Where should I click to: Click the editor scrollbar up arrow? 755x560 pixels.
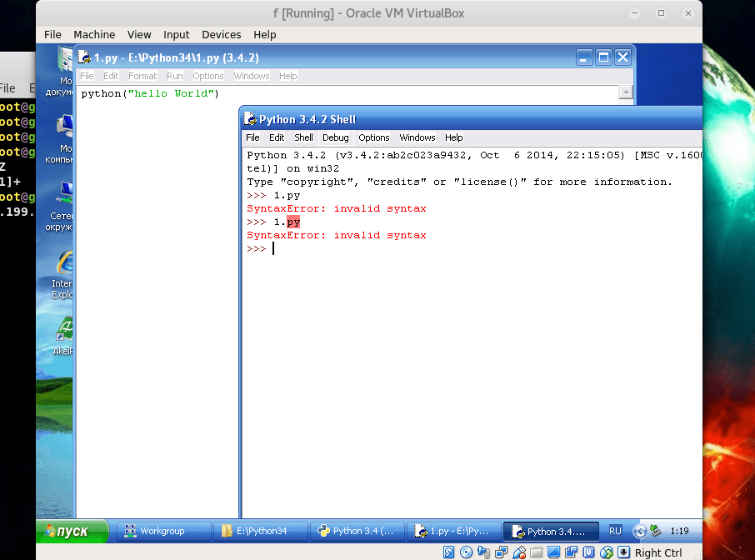point(626,92)
